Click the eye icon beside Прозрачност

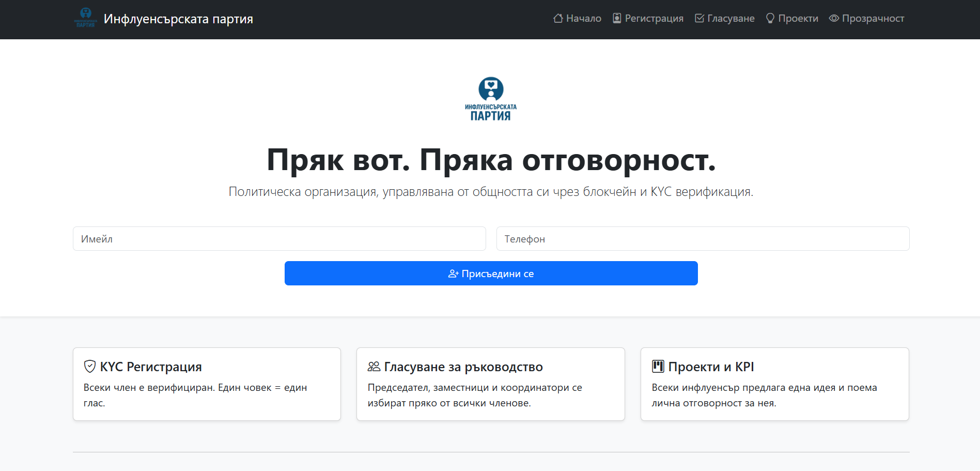coord(834,18)
